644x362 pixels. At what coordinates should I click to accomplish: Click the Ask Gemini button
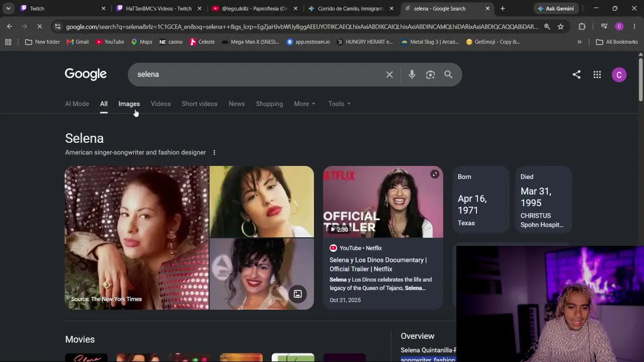pyautogui.click(x=555, y=9)
